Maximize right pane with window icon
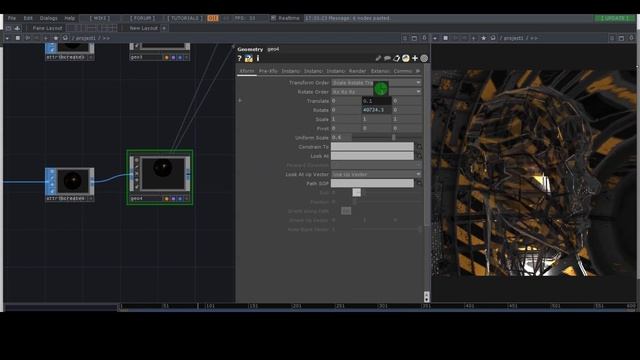This screenshot has height=360, width=640. [621, 38]
